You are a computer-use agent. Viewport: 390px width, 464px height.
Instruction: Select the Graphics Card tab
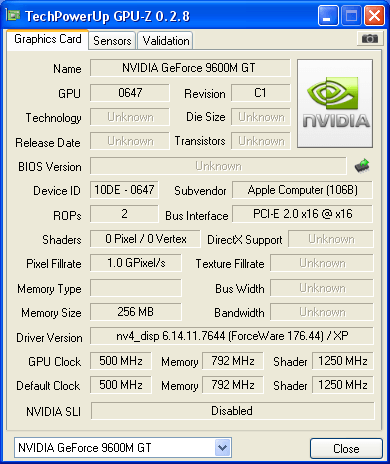click(x=48, y=39)
